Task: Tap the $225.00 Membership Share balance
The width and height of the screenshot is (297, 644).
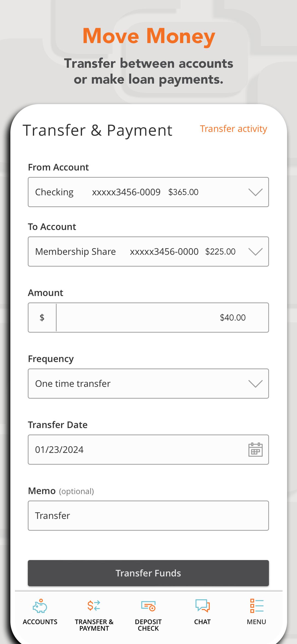Action: click(220, 252)
